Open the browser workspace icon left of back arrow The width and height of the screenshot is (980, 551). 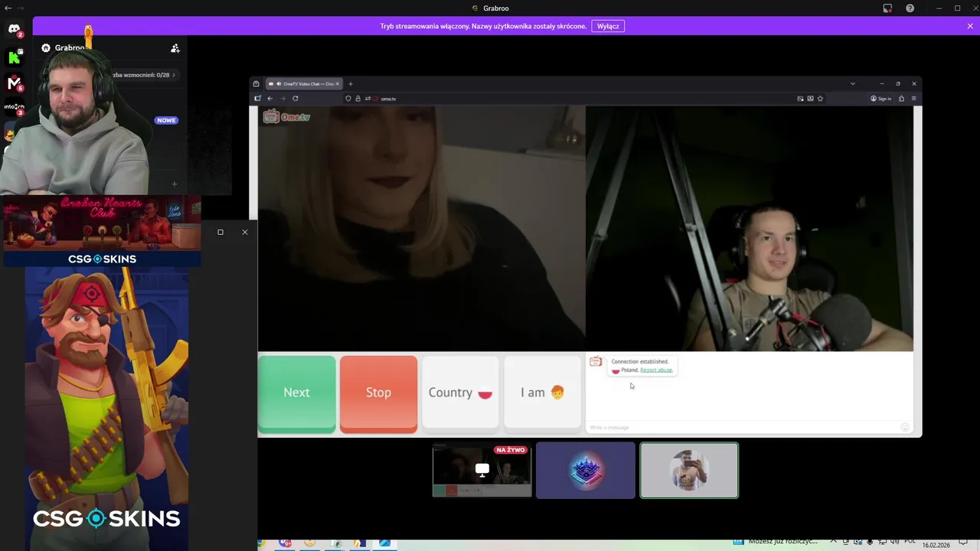tap(258, 99)
